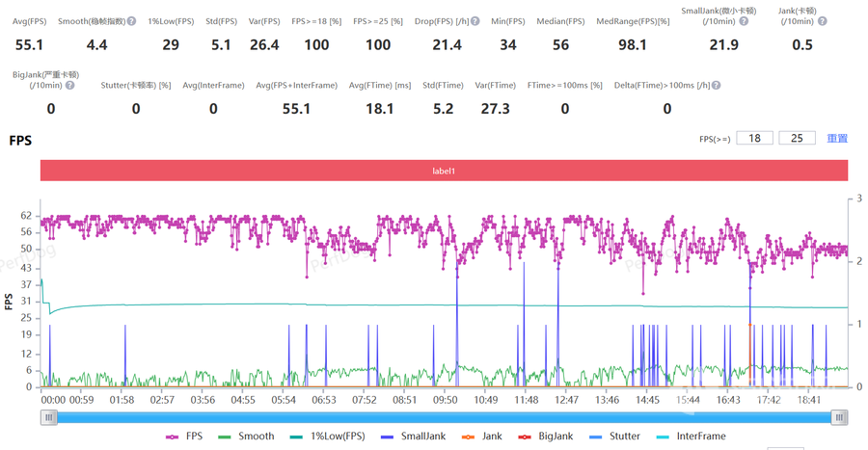Click the FTime>=100ms [%] label
The width and height of the screenshot is (868, 450).
(564, 85)
